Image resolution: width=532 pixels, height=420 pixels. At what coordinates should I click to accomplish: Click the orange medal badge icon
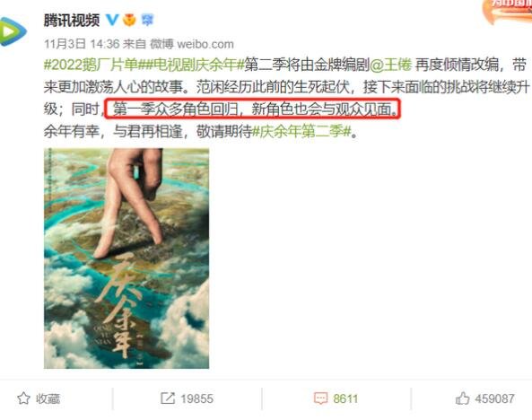click(x=129, y=20)
